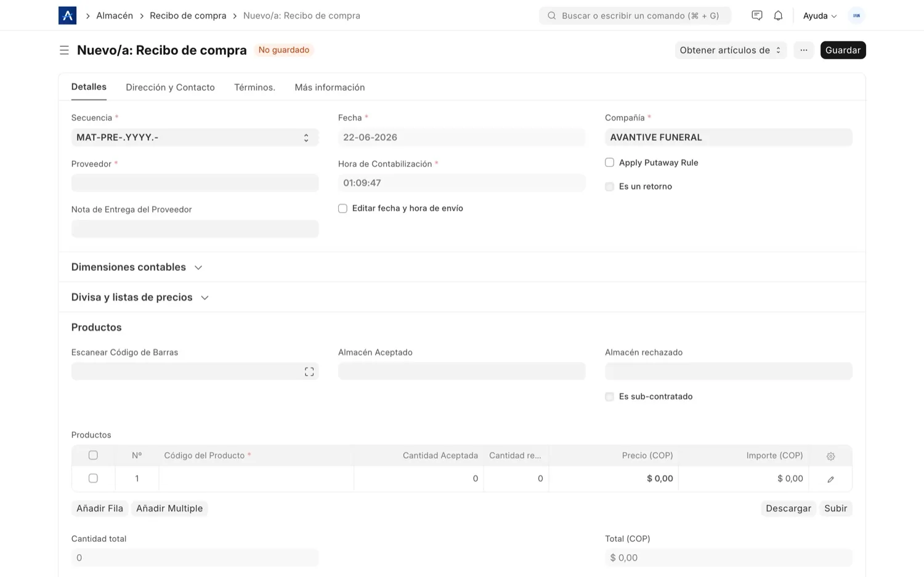
Task: Click the Cantidad total field
Action: tap(195, 557)
